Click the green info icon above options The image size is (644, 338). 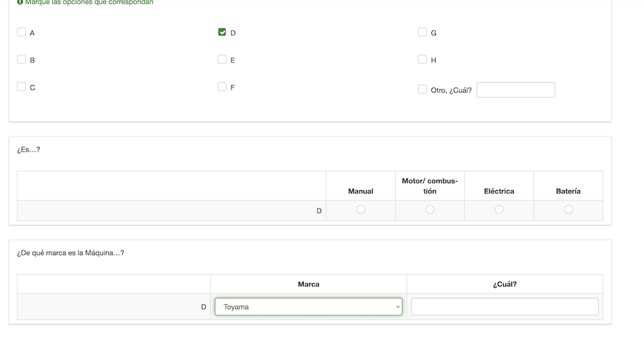click(20, 3)
